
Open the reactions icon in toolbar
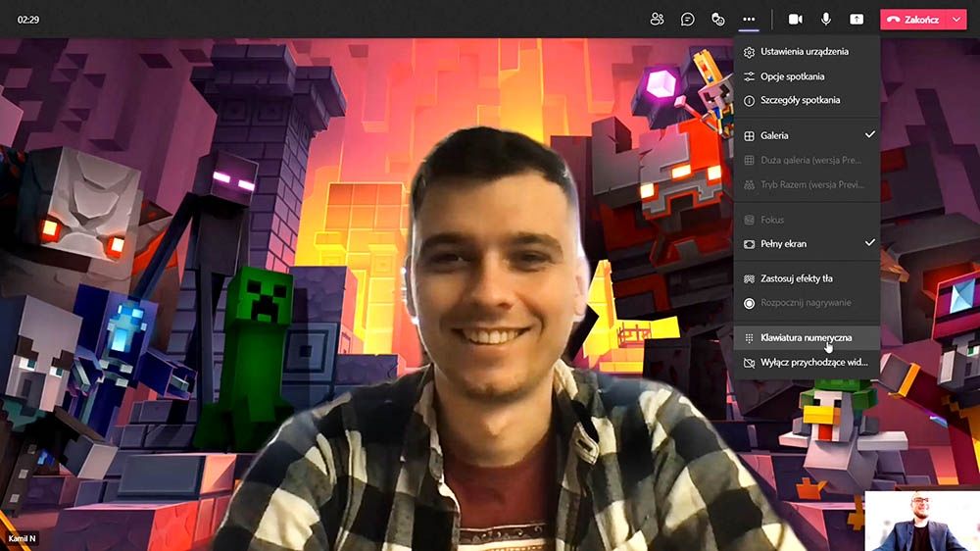(718, 20)
